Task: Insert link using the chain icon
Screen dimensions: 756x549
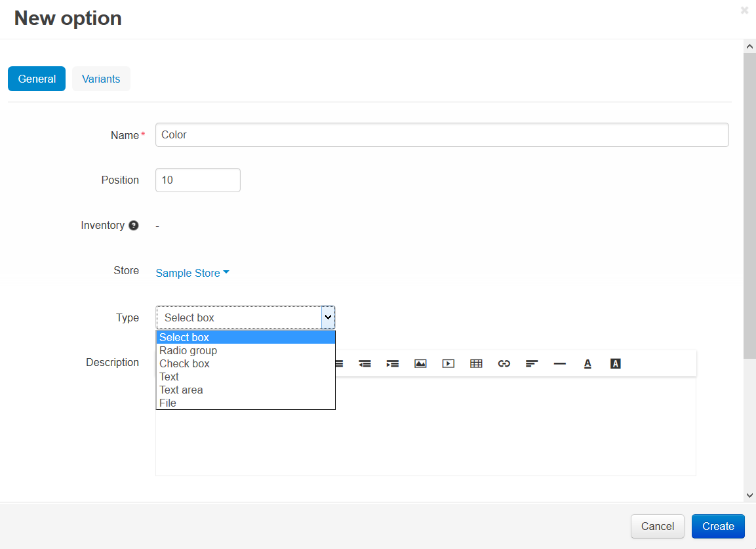Action: (x=504, y=364)
